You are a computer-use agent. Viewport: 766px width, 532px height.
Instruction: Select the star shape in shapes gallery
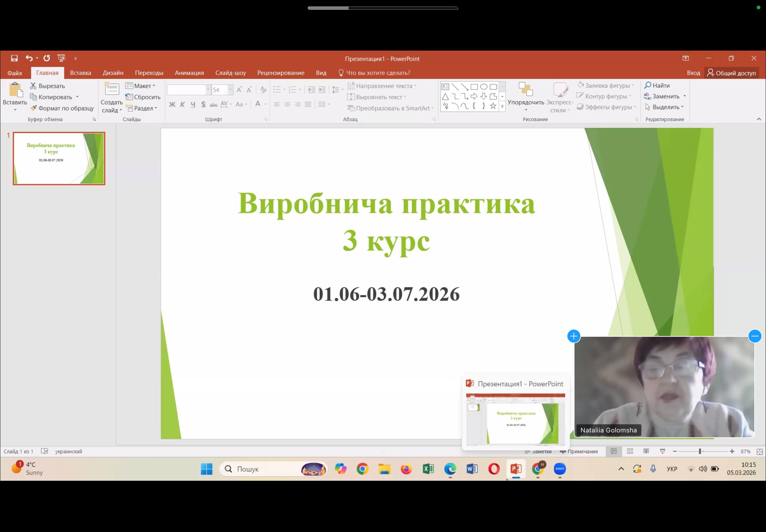pyautogui.click(x=493, y=106)
